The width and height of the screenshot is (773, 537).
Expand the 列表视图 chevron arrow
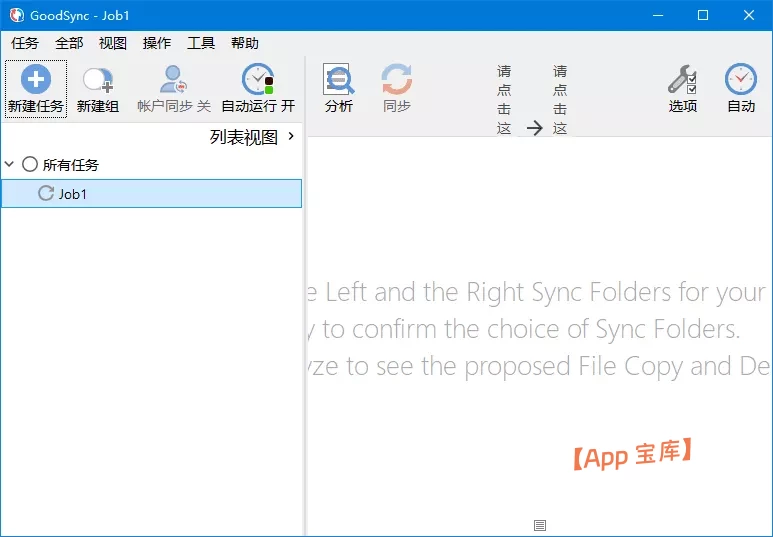[291, 136]
